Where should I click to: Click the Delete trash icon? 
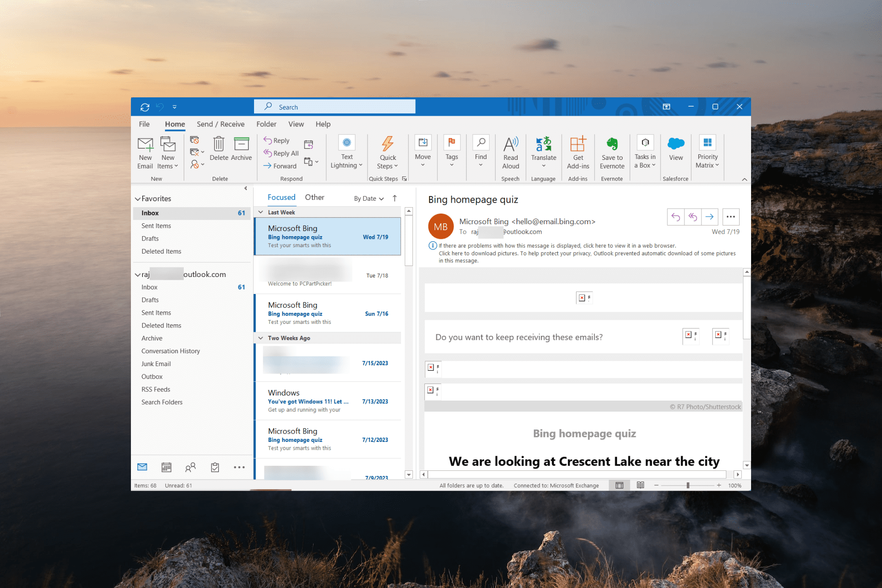pos(219,144)
